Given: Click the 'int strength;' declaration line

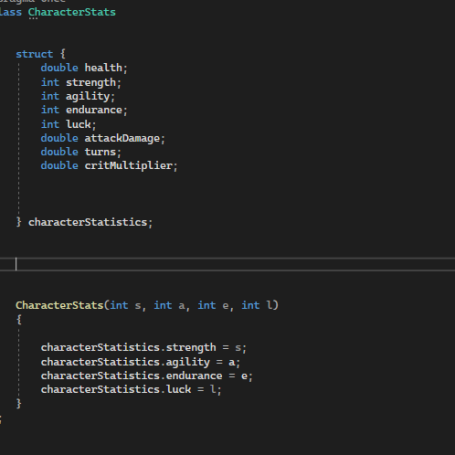Looking at the screenshot, I should [x=81, y=82].
